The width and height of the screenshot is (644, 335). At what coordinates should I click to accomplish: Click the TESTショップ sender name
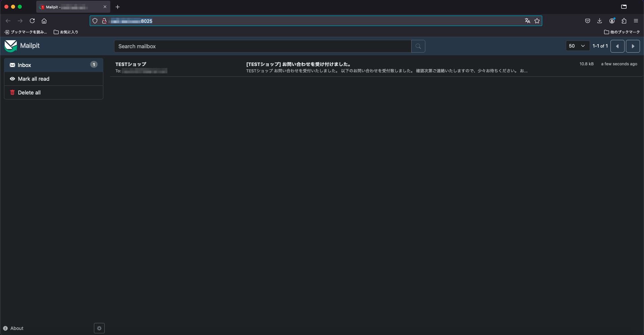131,64
